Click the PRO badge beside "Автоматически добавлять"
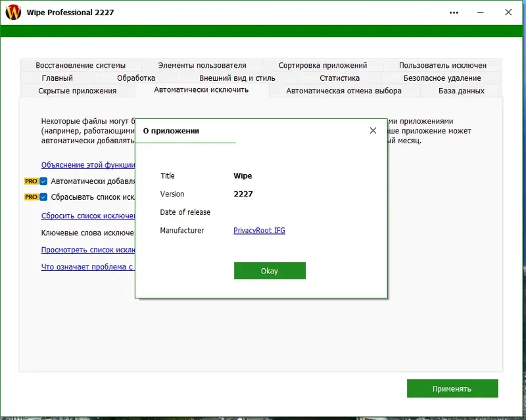 tap(32, 180)
